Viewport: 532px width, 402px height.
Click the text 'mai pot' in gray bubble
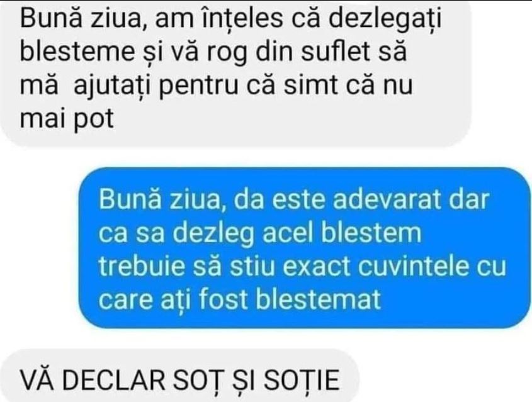(67, 119)
